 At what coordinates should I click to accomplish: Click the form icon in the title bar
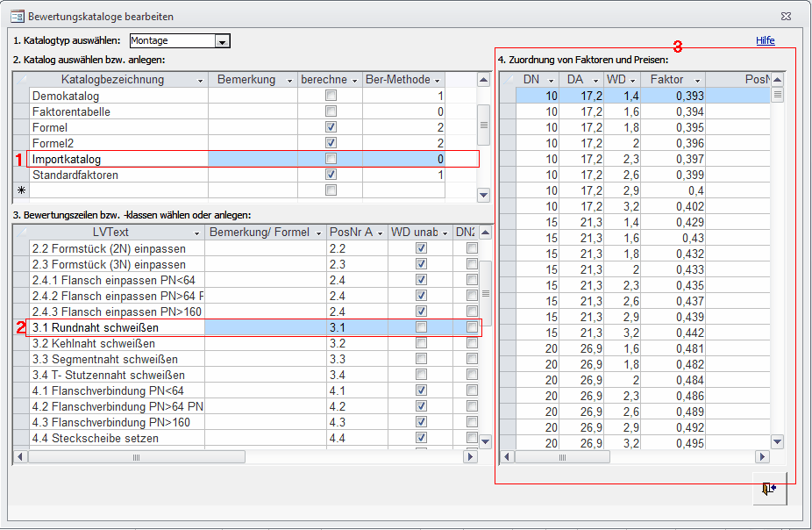point(17,17)
